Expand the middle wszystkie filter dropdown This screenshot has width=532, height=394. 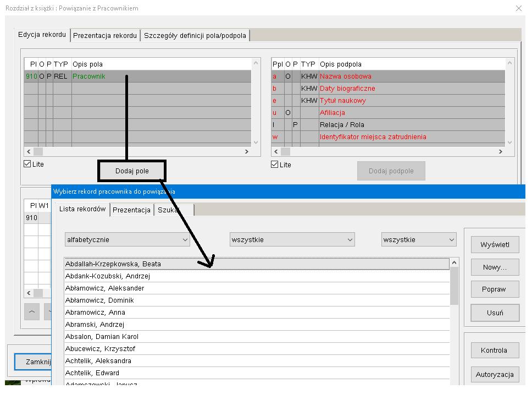292,240
